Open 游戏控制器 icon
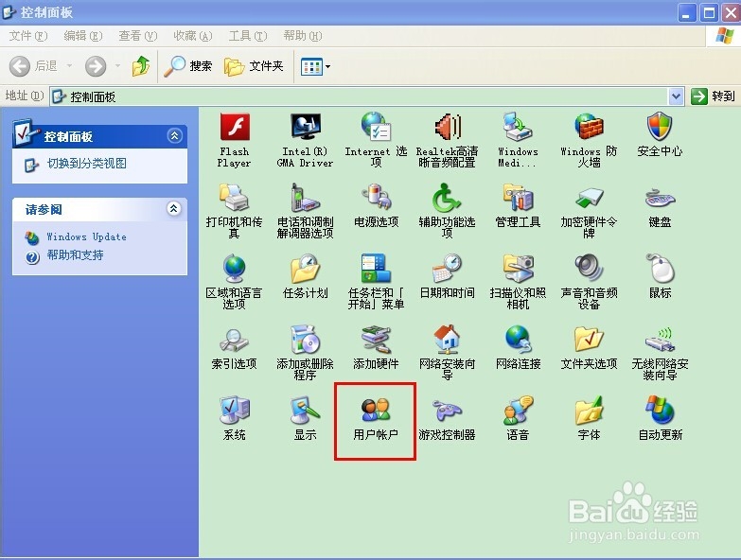 pos(447,419)
